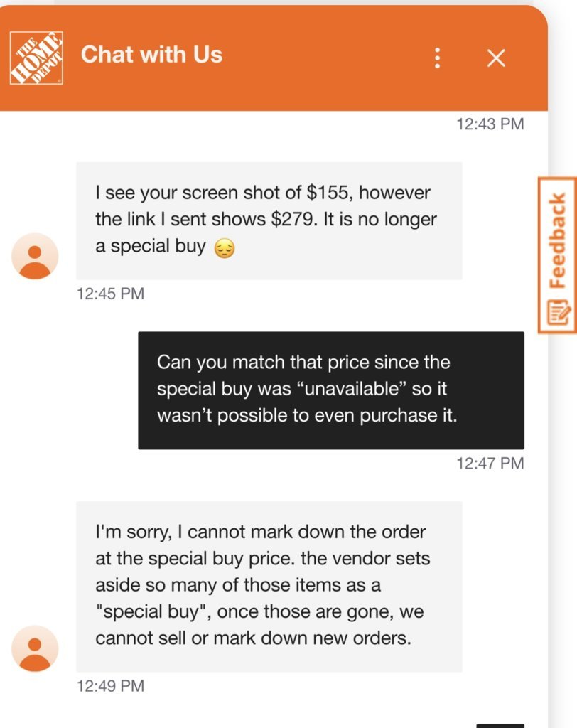Click the 12:47 PM timestamp
Screen dimensions: 577x728
pos(490,463)
